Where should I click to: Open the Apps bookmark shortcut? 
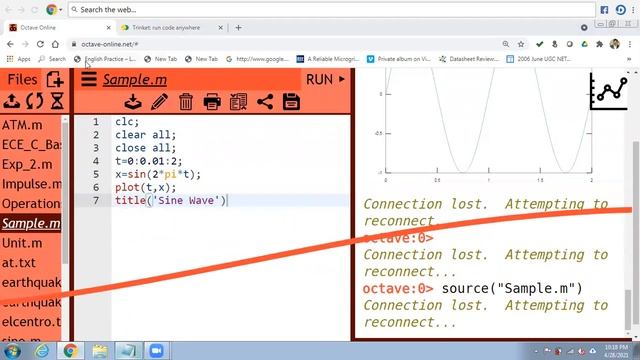pyautogui.click(x=19, y=59)
